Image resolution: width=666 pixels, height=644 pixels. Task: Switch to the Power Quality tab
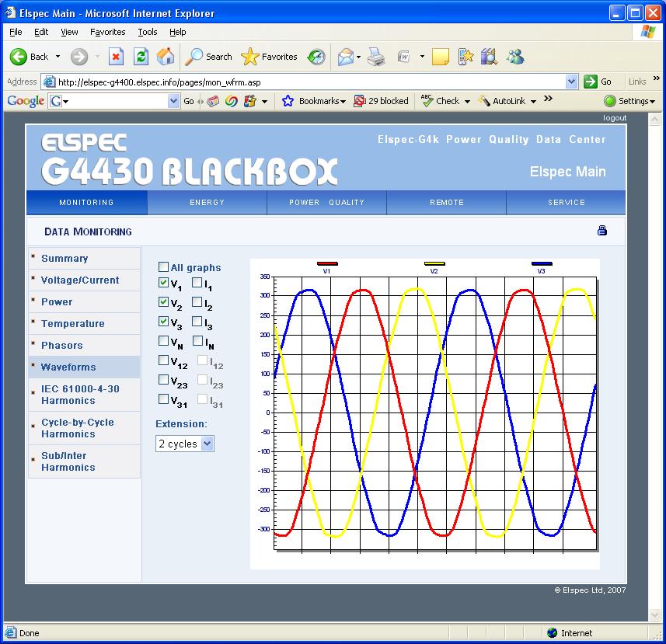click(326, 203)
